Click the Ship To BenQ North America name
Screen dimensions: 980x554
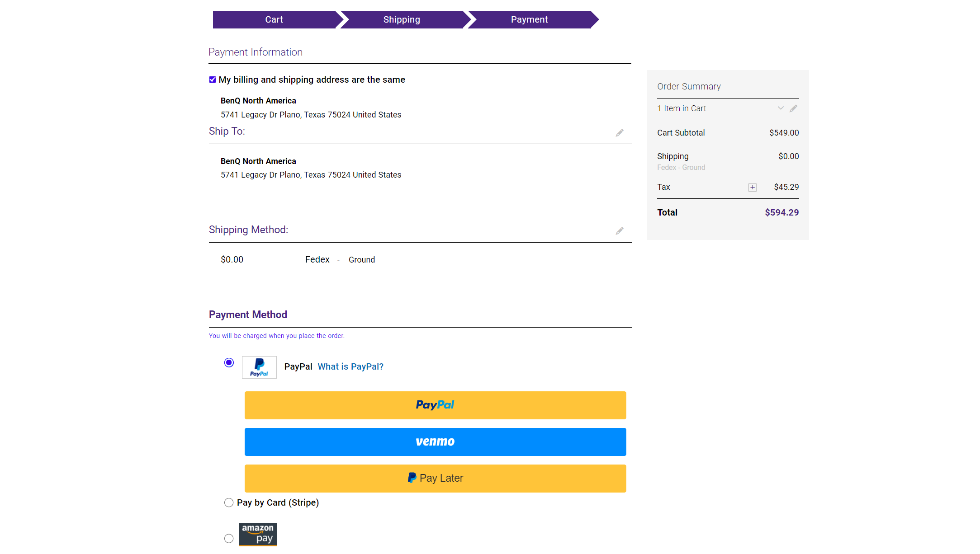pyautogui.click(x=258, y=161)
